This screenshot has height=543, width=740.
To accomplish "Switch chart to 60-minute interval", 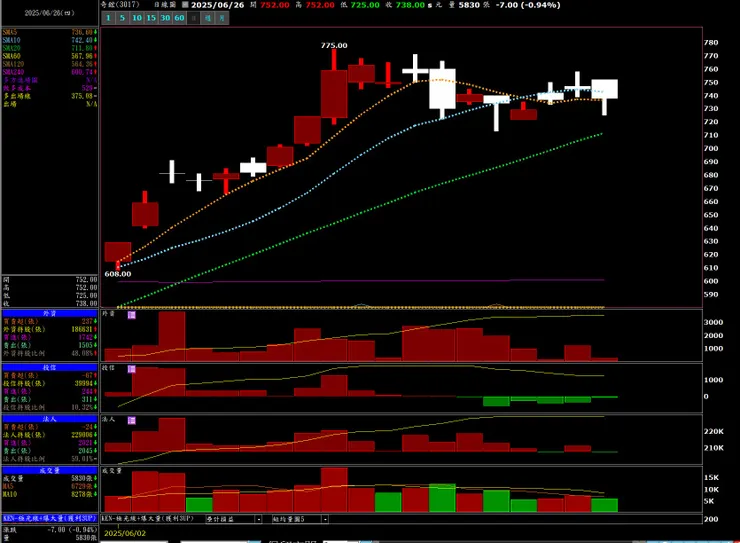I will coord(179,18).
